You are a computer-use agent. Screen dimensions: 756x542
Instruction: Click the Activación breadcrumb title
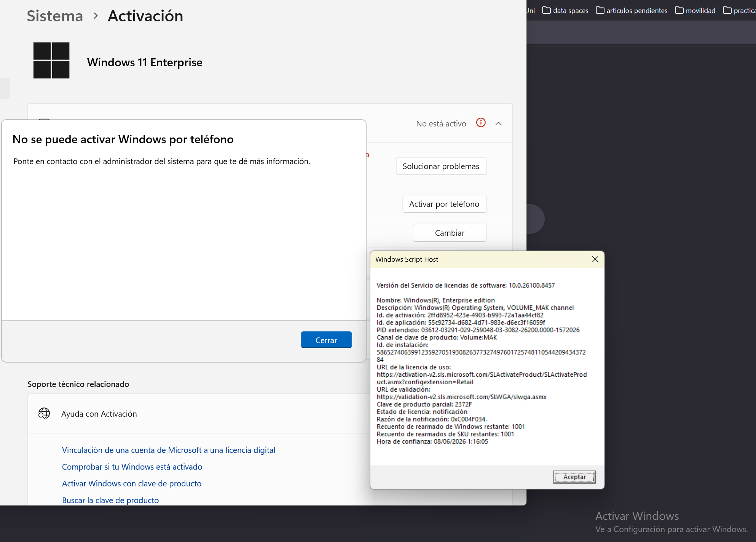(145, 16)
